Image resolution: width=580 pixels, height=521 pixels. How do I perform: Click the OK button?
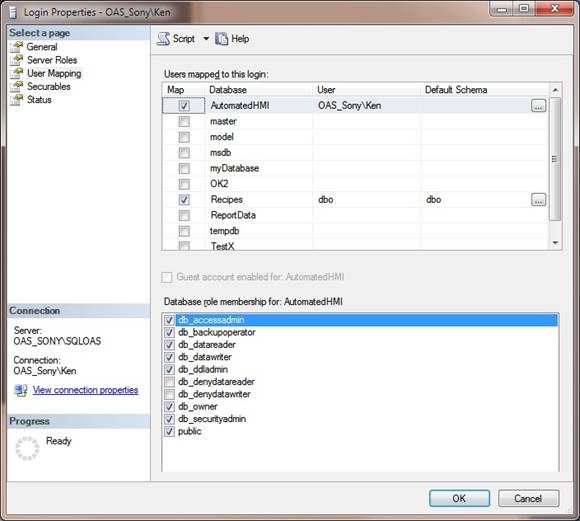pos(459,498)
